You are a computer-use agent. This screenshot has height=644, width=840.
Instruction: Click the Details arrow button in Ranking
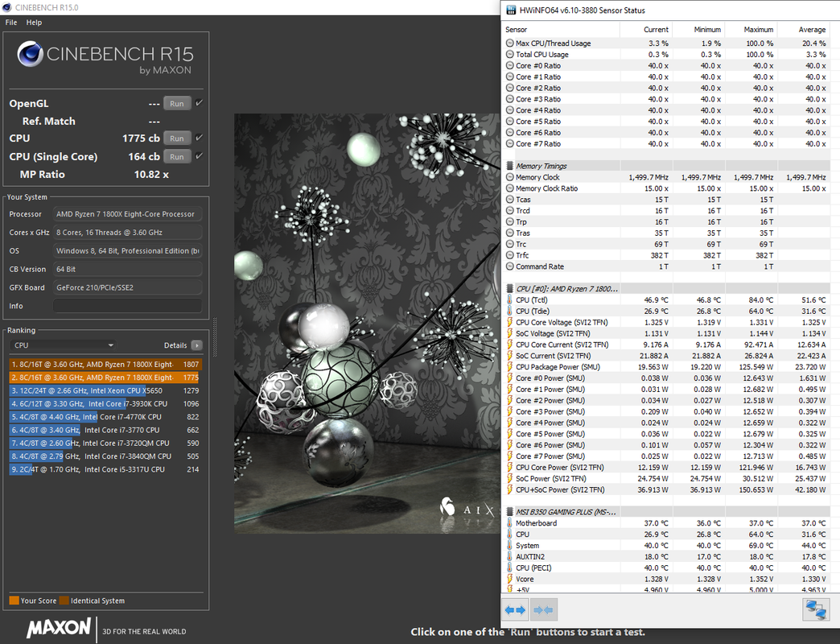pyautogui.click(x=196, y=345)
